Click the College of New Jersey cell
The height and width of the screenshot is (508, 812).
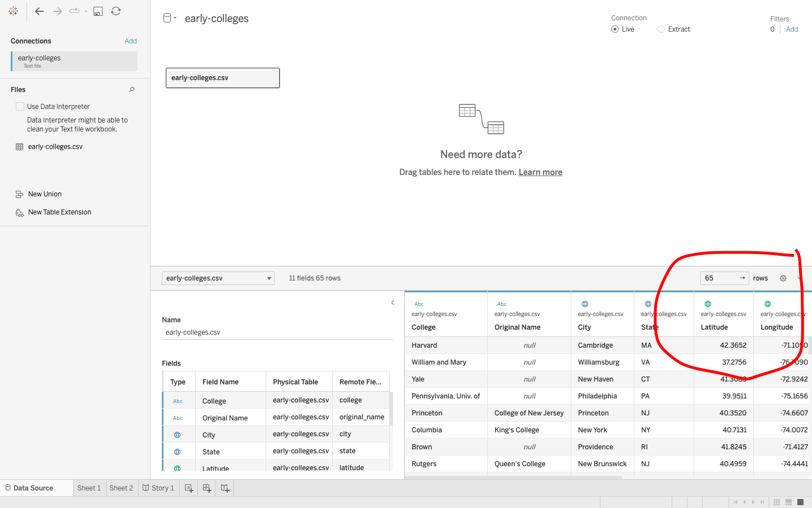pos(529,413)
